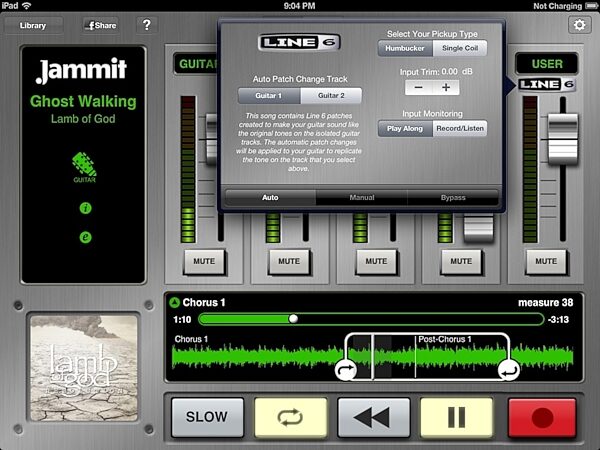Start recording with the red button

pos(542,417)
